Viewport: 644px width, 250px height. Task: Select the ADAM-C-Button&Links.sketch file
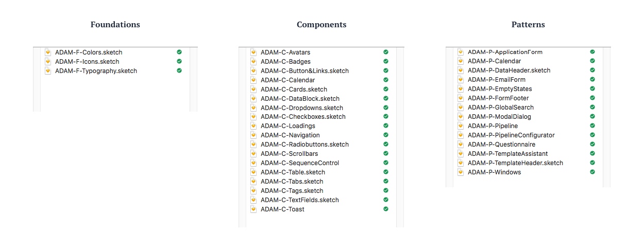[304, 71]
